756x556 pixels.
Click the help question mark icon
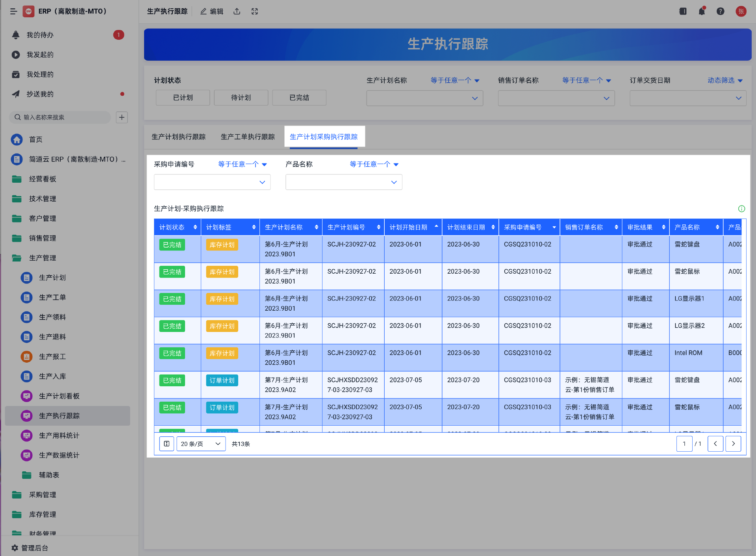click(720, 11)
